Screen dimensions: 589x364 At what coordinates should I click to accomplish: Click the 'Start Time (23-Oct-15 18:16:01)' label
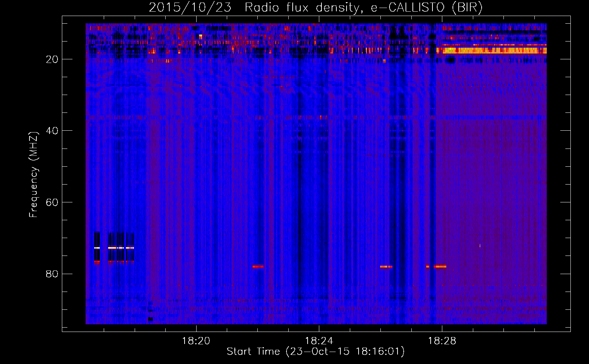(316, 351)
